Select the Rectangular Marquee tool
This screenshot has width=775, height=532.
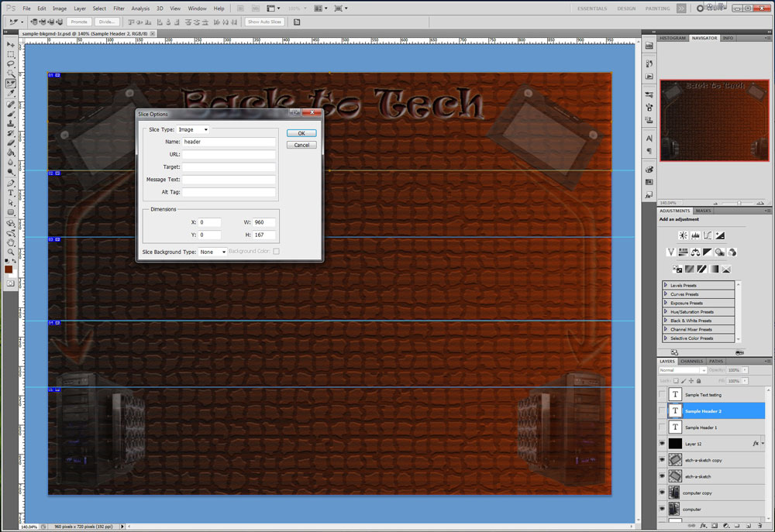point(11,54)
